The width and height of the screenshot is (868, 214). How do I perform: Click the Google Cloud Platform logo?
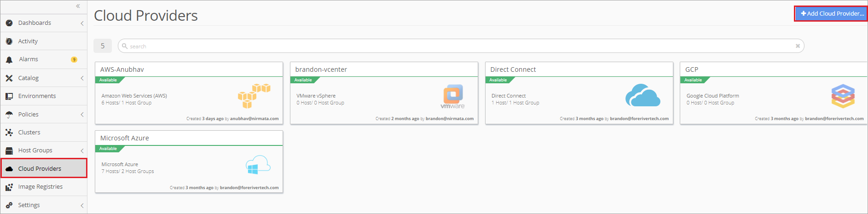point(843,96)
